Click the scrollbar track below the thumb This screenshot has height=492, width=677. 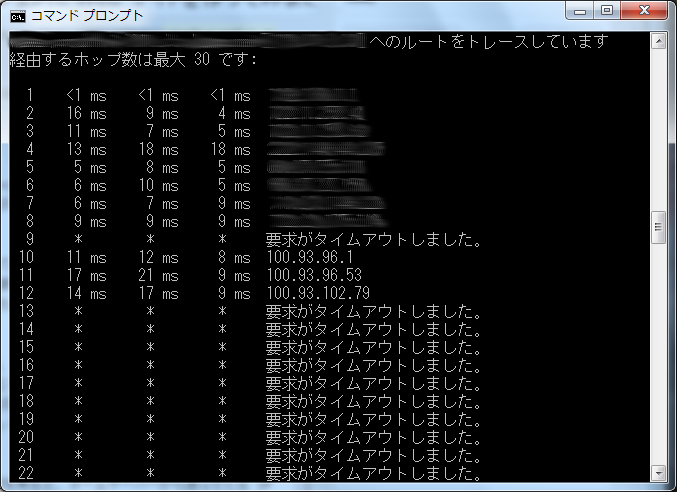click(x=658, y=354)
